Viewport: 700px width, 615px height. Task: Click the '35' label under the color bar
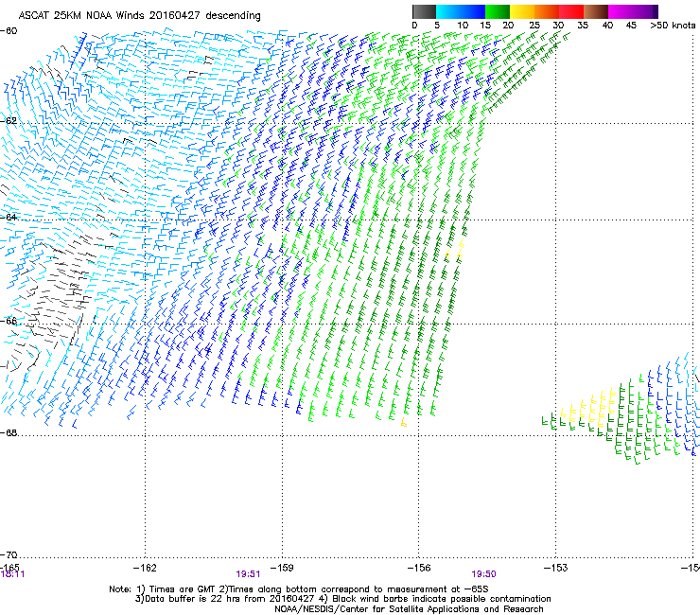tap(583, 26)
